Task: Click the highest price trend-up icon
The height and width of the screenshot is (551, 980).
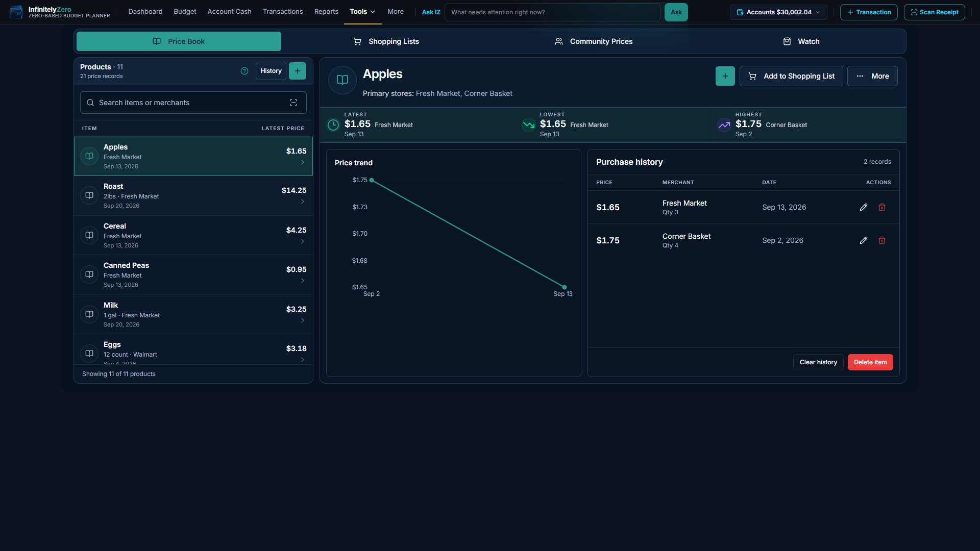Action: (x=724, y=125)
